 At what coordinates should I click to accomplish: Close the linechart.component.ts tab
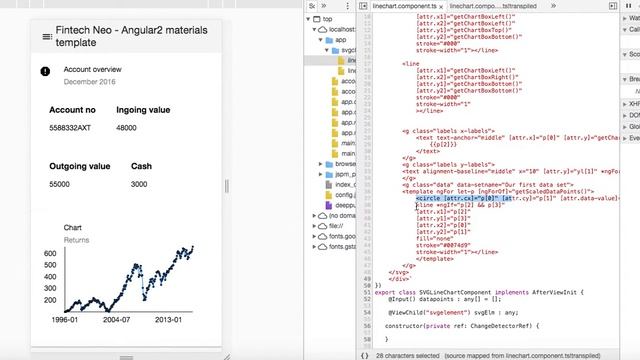tap(441, 7)
